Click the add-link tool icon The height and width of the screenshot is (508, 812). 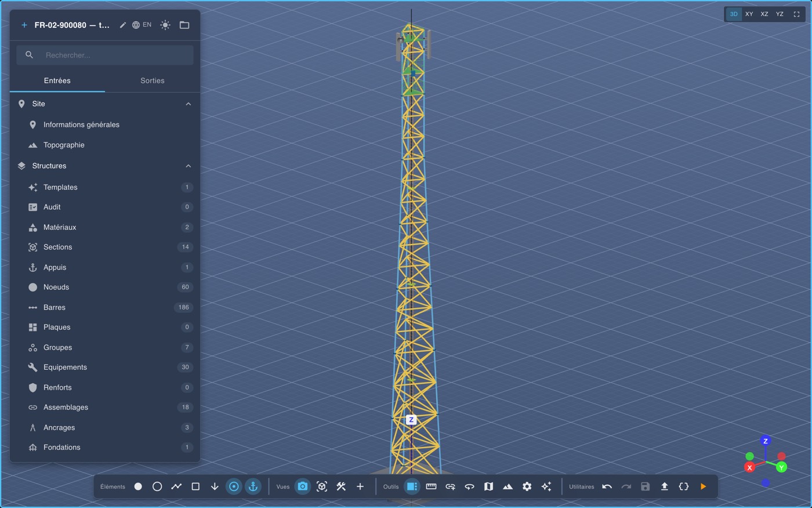coord(450,487)
